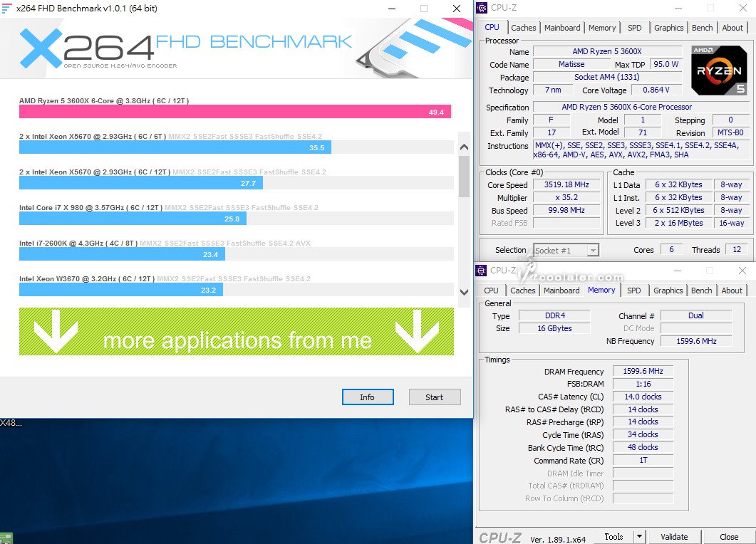Click the Instructions list text in CPU-Z
This screenshot has height=544, width=756.
click(641, 150)
